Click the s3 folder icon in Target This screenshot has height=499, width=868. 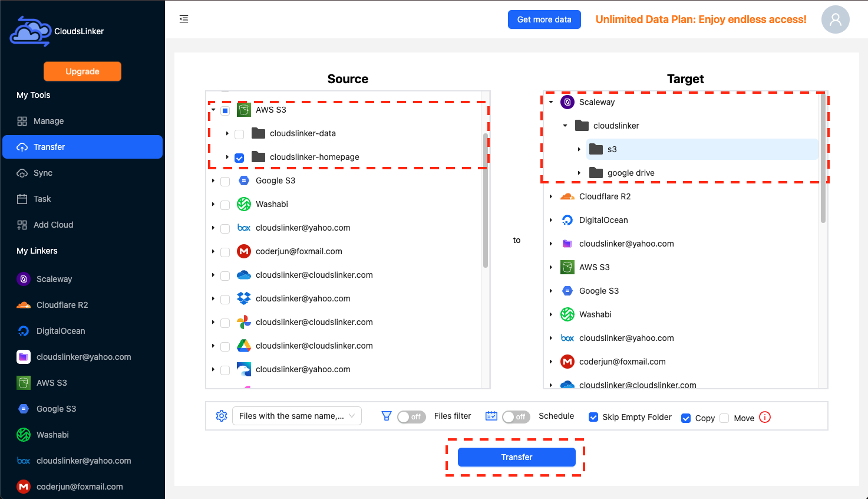pos(596,149)
